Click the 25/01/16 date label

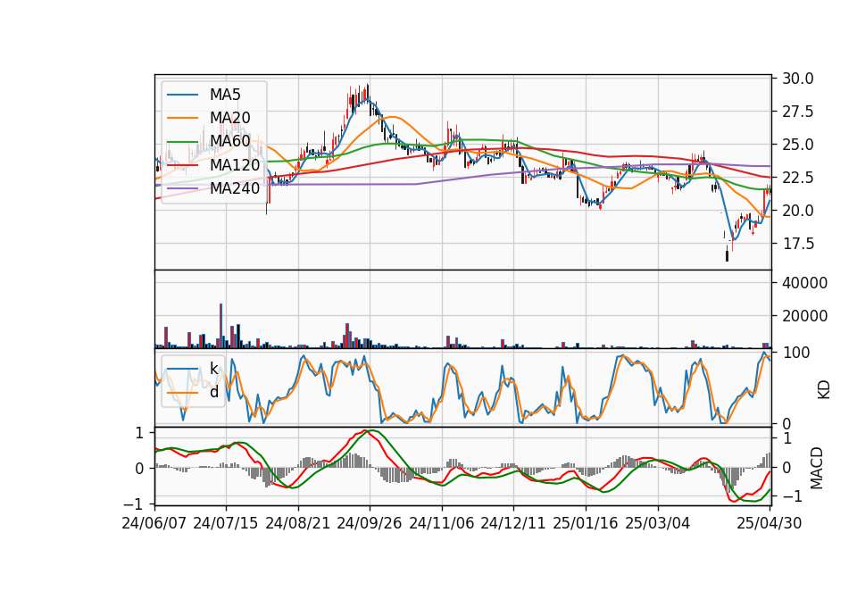point(586,523)
